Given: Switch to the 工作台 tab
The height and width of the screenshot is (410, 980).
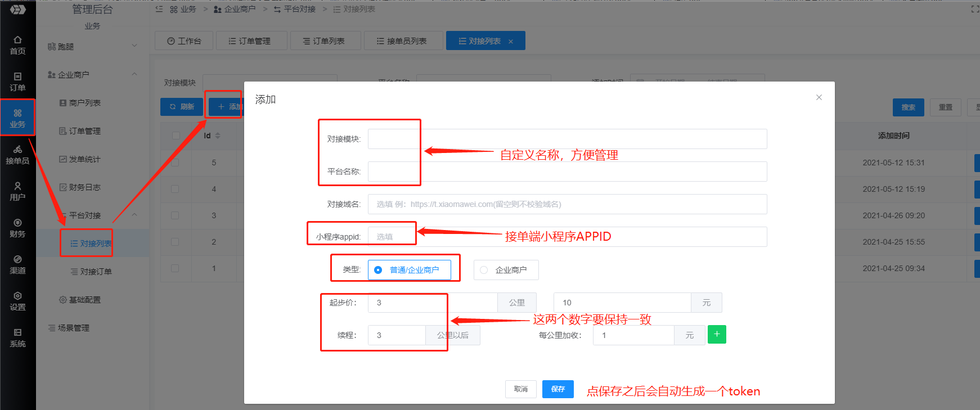Looking at the screenshot, I should click(x=184, y=40).
